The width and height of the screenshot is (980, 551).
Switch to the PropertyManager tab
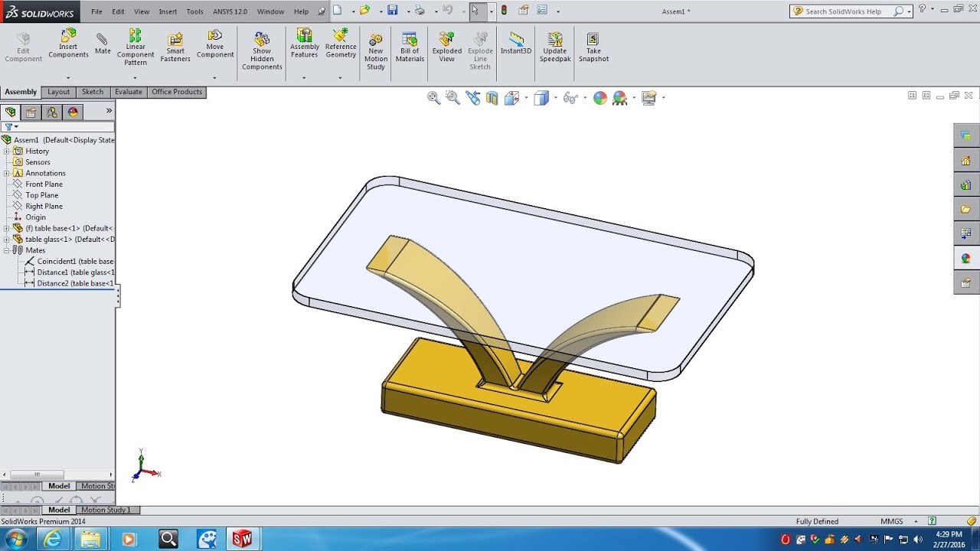click(x=31, y=112)
